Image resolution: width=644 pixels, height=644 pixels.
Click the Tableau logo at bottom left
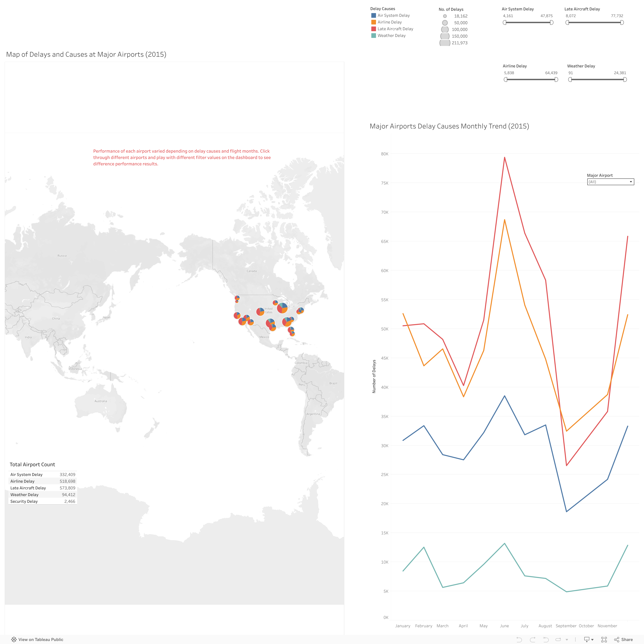(14, 639)
